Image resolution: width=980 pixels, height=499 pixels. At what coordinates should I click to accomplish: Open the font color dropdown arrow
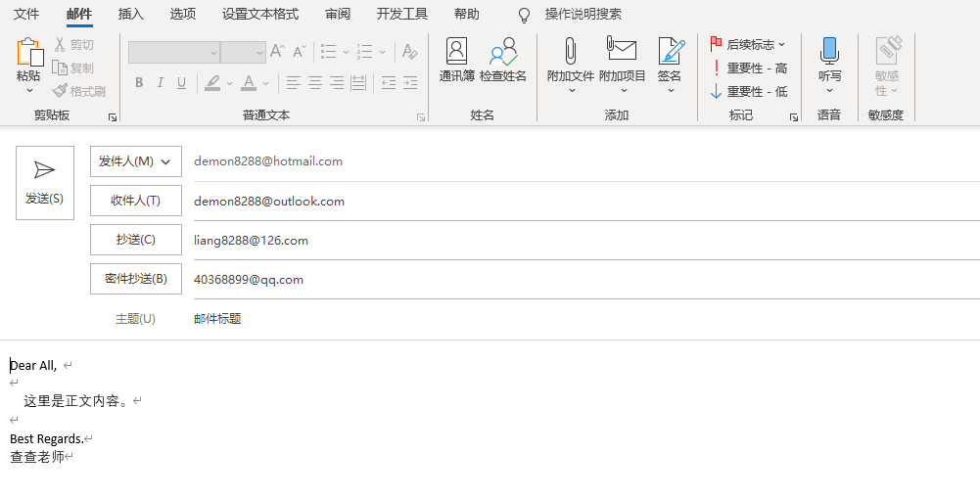point(265,83)
